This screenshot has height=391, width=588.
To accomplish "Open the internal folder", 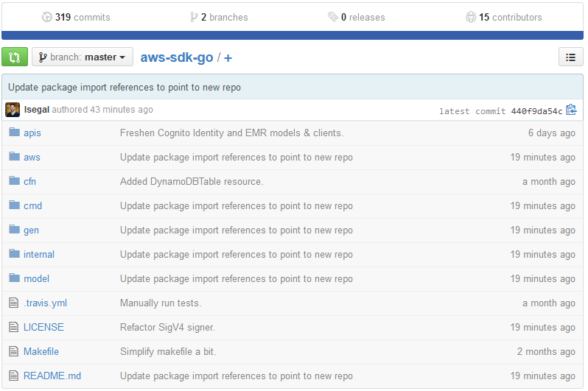I will point(39,255).
